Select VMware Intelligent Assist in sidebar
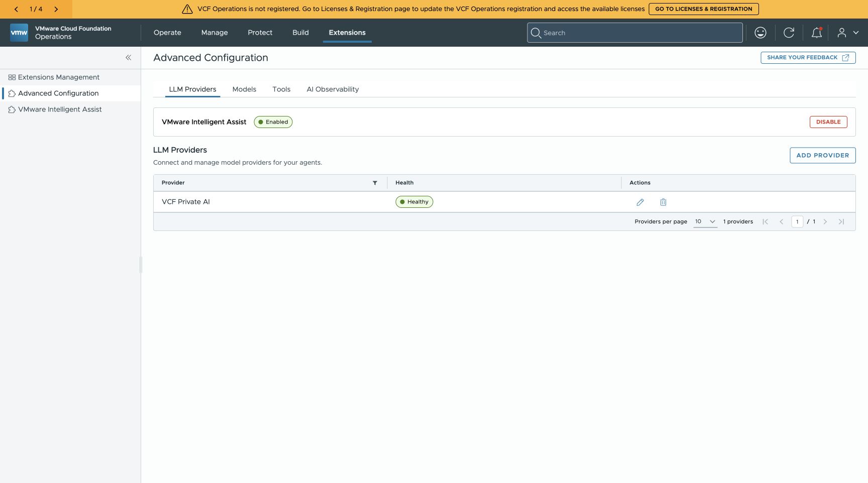868x483 pixels. point(60,109)
